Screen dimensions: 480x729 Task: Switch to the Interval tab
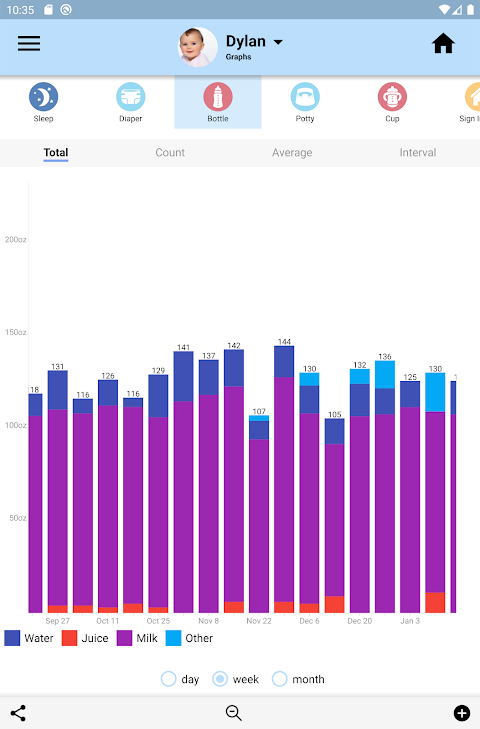click(x=418, y=152)
